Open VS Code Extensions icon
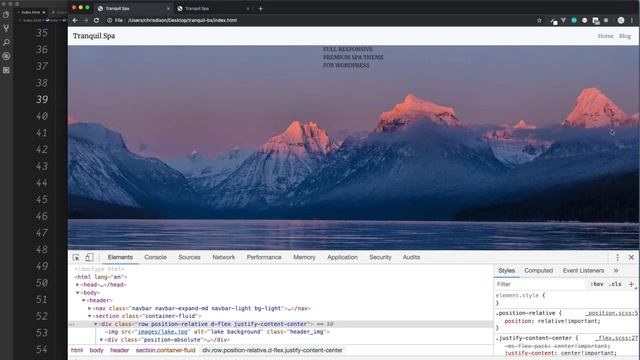The width and height of the screenshot is (640, 360). coord(6,70)
